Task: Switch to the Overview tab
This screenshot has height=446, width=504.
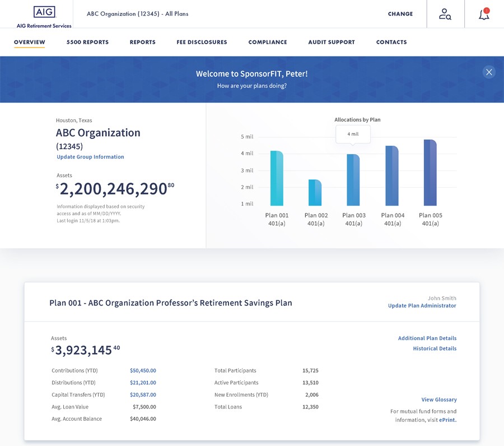Action: [30, 42]
